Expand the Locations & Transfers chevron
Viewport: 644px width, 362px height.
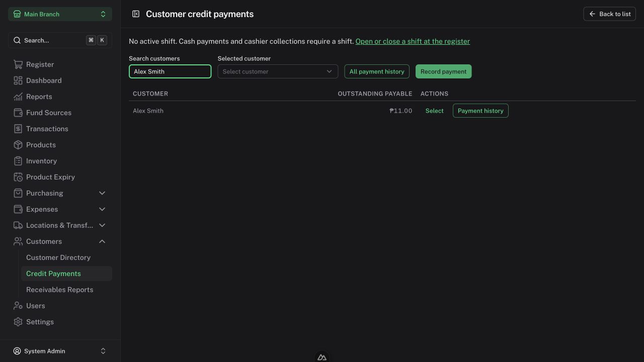(102, 225)
